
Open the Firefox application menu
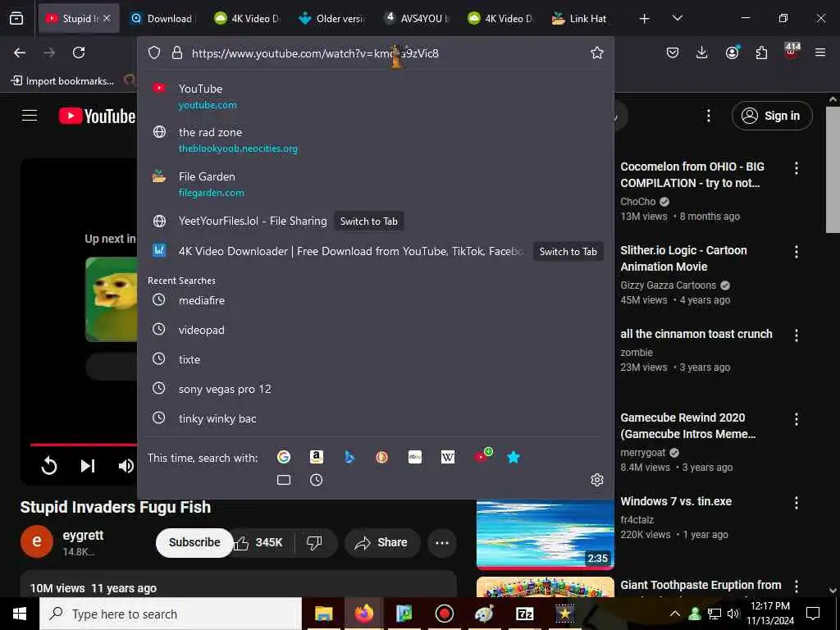click(x=820, y=52)
